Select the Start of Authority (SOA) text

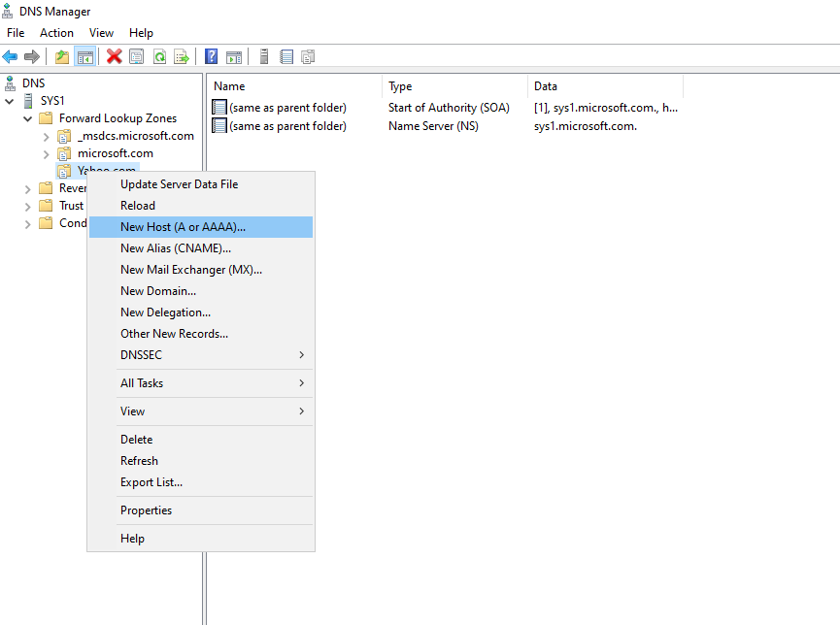449,108
